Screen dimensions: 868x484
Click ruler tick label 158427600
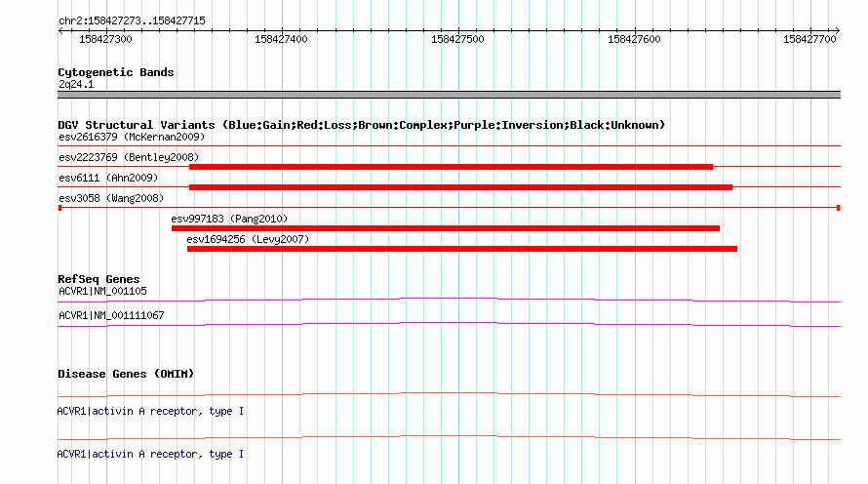(x=634, y=39)
